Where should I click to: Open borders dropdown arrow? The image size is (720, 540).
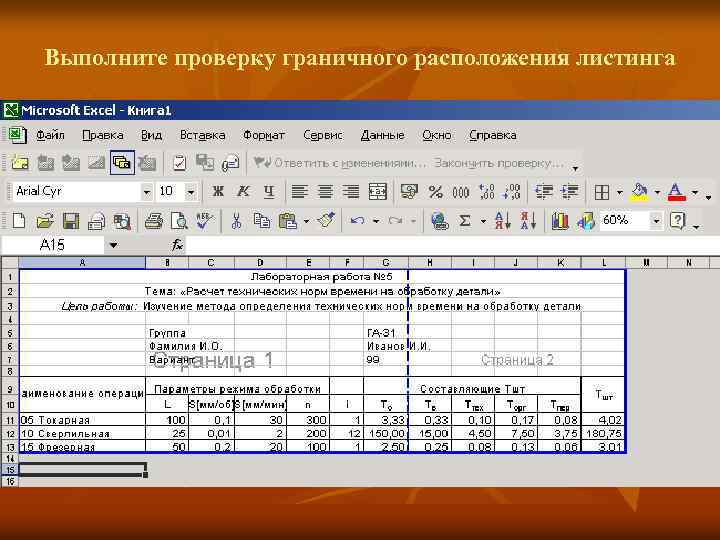(619, 192)
